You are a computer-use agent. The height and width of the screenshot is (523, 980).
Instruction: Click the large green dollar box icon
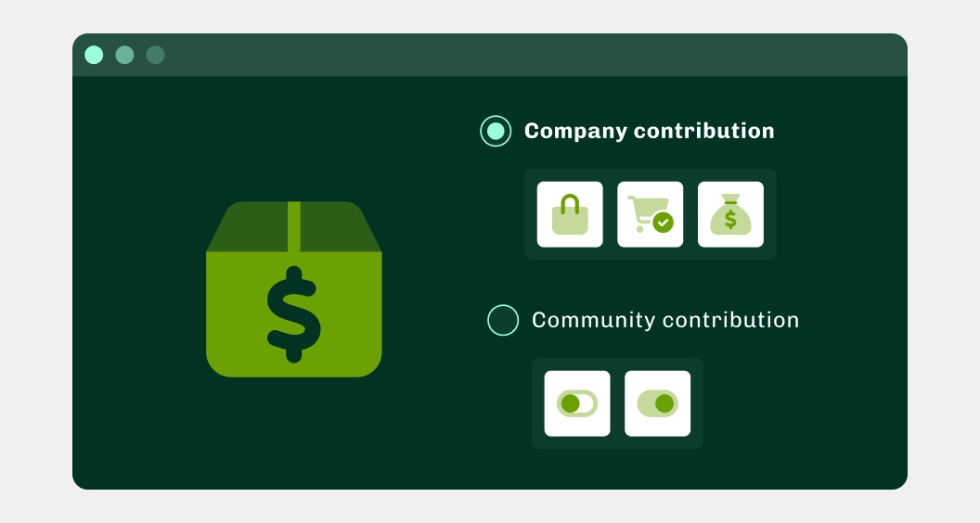tap(294, 289)
